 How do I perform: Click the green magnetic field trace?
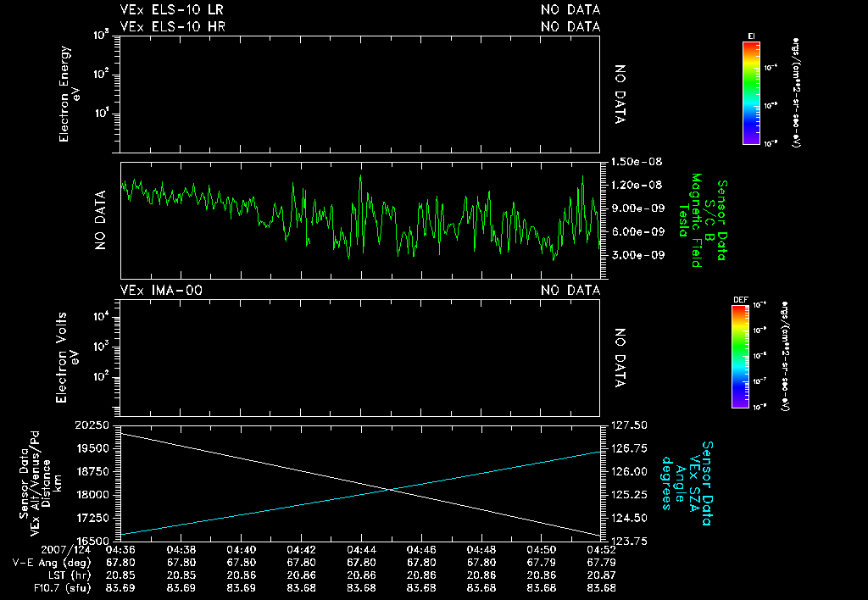point(359,218)
